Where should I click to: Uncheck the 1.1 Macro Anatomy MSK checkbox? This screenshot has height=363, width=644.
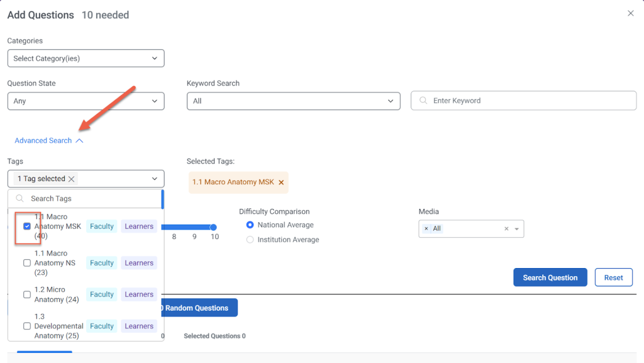click(27, 226)
